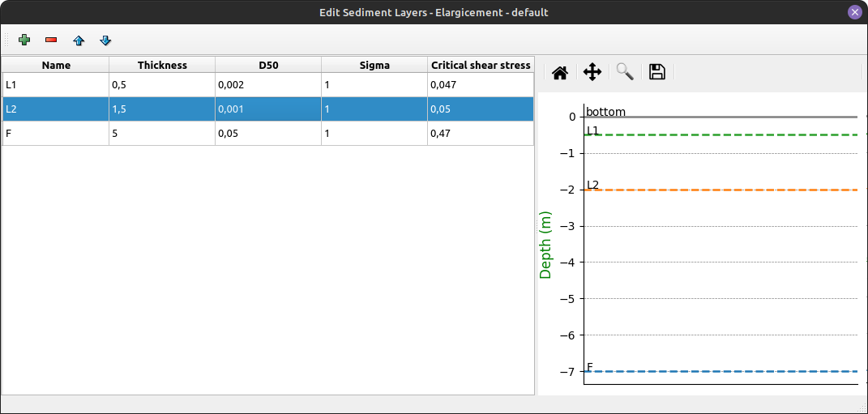Select the Zoom magnifier tool
868x414 pixels.
point(625,72)
